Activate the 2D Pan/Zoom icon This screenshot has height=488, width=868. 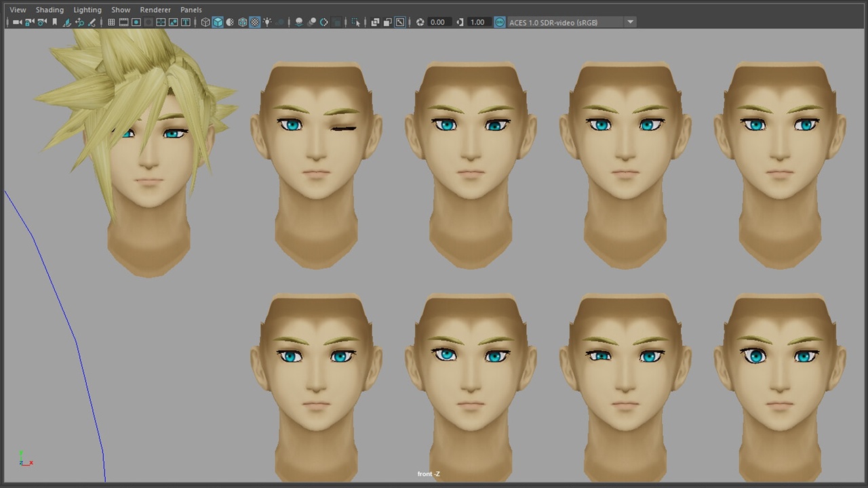(79, 22)
